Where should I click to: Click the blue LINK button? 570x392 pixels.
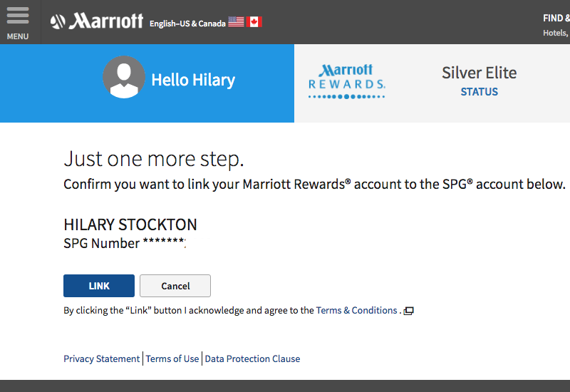99,286
